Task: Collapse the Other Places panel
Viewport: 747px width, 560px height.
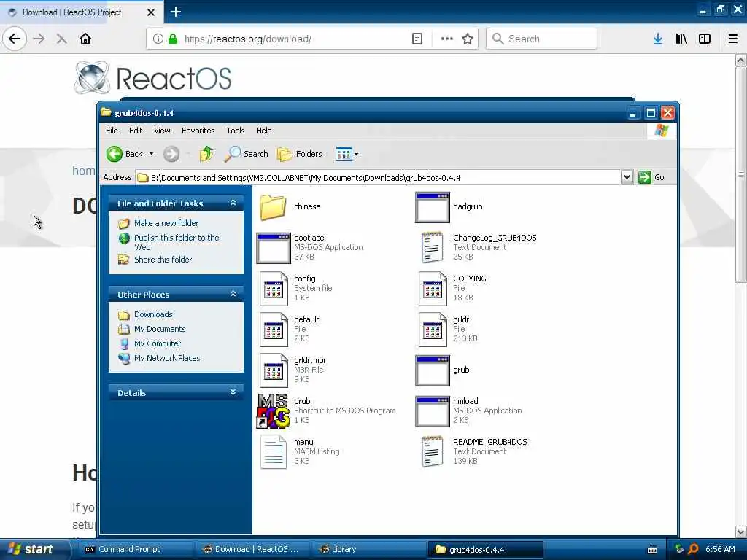Action: tap(233, 294)
